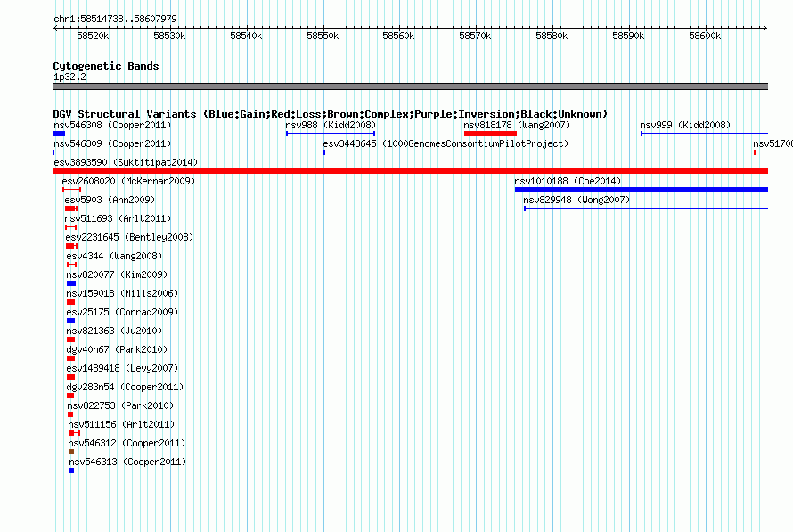Open nsv159018 (Mills2006) label
The image size is (793, 532).
122,293
